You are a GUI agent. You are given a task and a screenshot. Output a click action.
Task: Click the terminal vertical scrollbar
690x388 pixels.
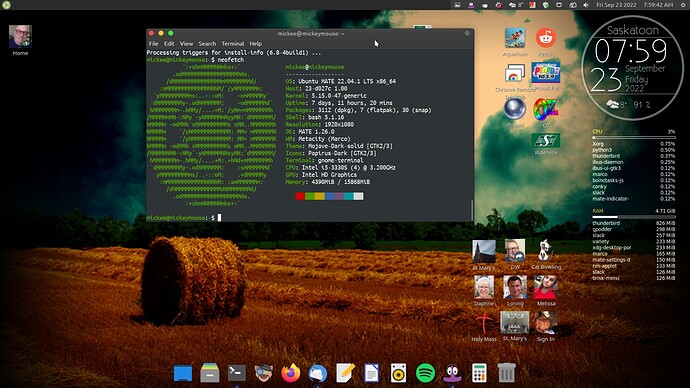[472, 210]
